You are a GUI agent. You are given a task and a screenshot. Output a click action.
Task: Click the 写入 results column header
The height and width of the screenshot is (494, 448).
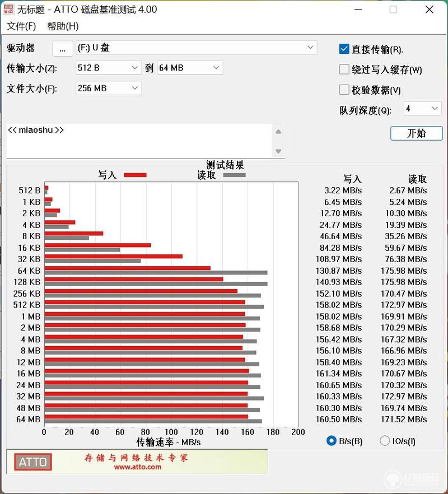(352, 179)
